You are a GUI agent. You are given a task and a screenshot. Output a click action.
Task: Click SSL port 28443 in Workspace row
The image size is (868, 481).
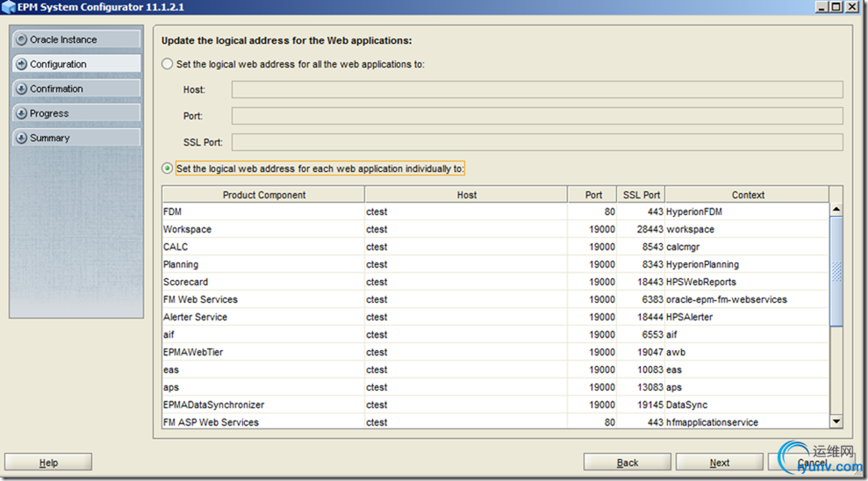tap(641, 229)
